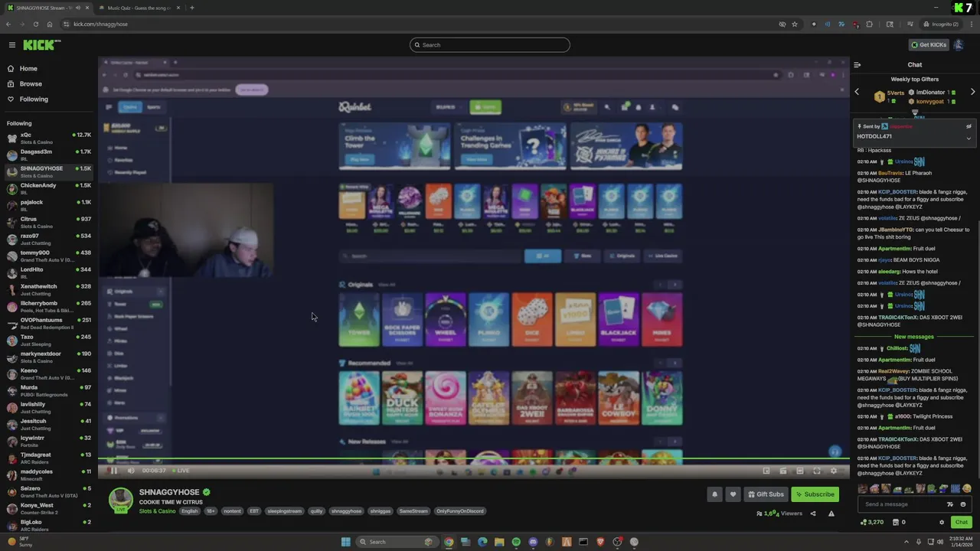This screenshot has width=980, height=551.
Task: Unfollow with the heart button
Action: tap(733, 494)
